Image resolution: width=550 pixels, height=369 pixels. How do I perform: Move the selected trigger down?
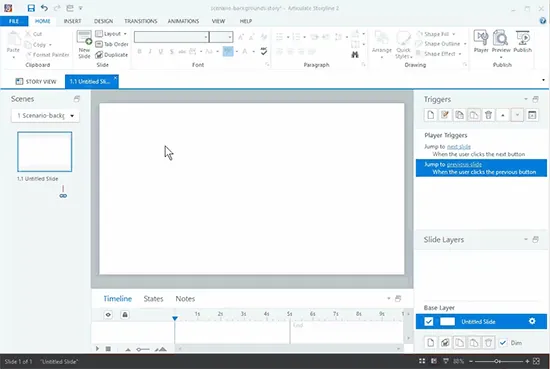coord(517,115)
